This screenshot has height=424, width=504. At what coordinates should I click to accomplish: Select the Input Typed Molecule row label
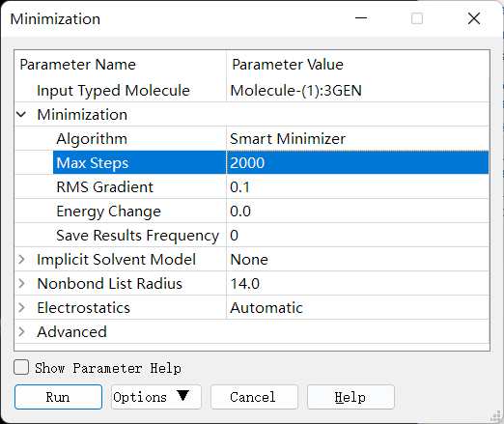tap(113, 91)
